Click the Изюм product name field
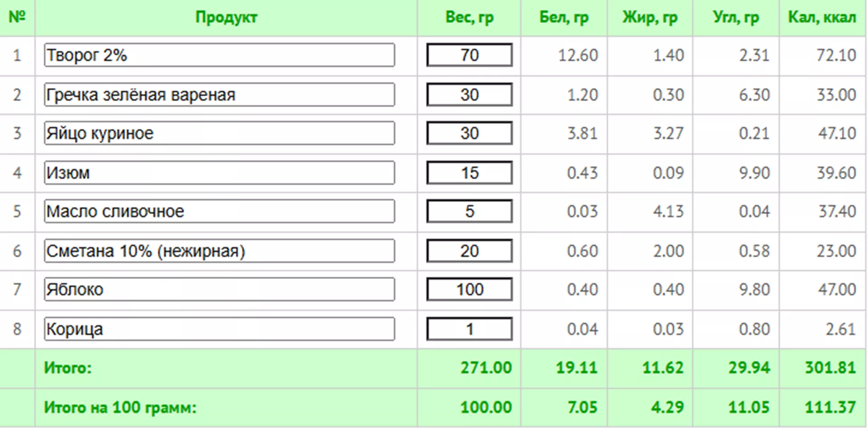Image resolution: width=868 pixels, height=429 pixels. tap(219, 173)
